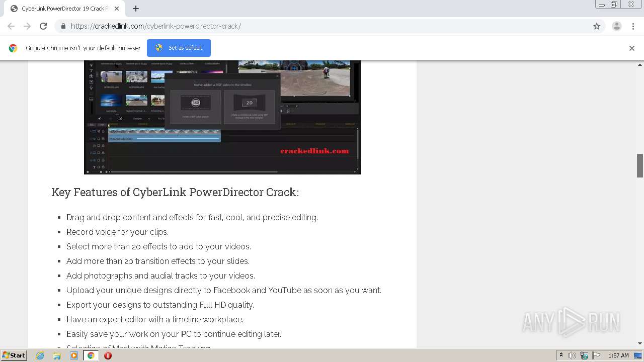
Task: Launch Internet Explorer from the taskbar
Action: pos(40,355)
